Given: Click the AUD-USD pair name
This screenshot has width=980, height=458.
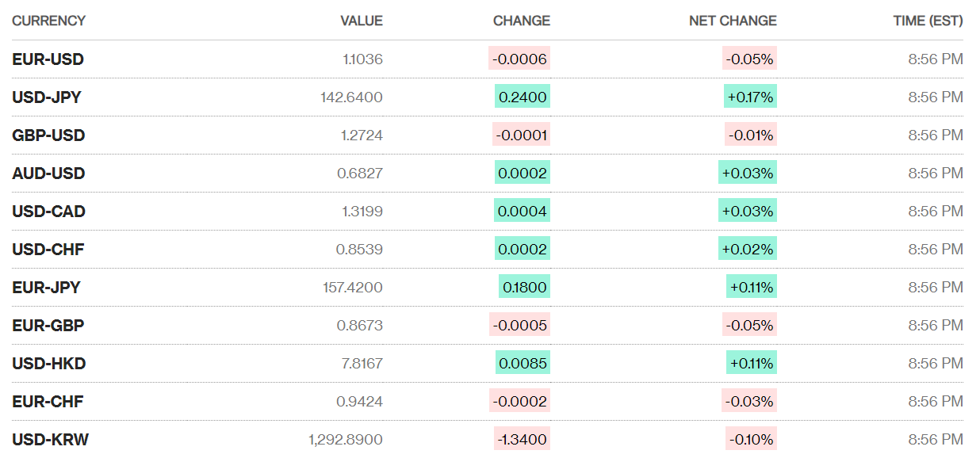Looking at the screenshot, I should pos(48,174).
